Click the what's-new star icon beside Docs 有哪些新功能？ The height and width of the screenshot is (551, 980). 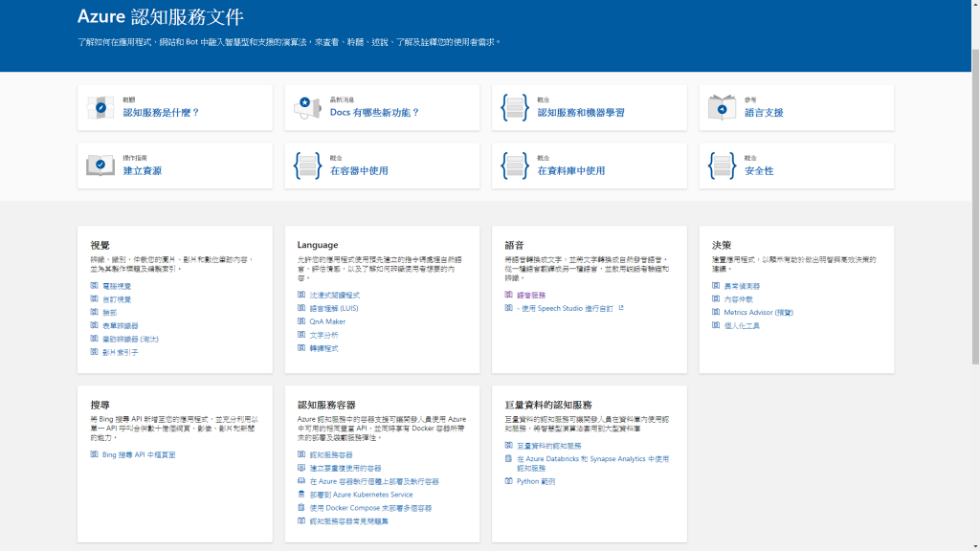click(307, 107)
